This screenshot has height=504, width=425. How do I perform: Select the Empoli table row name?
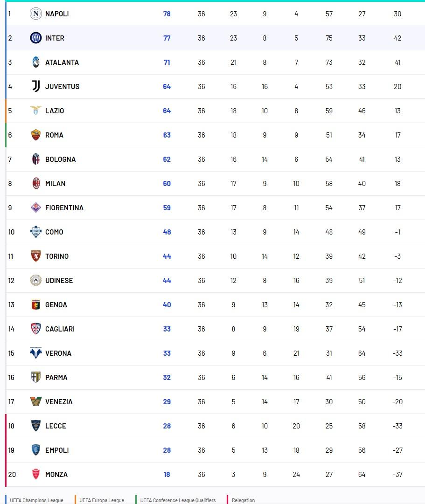point(57,450)
